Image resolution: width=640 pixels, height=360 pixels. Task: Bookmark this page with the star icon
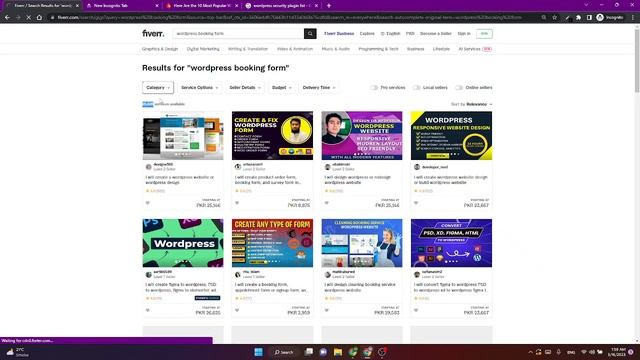555,18
